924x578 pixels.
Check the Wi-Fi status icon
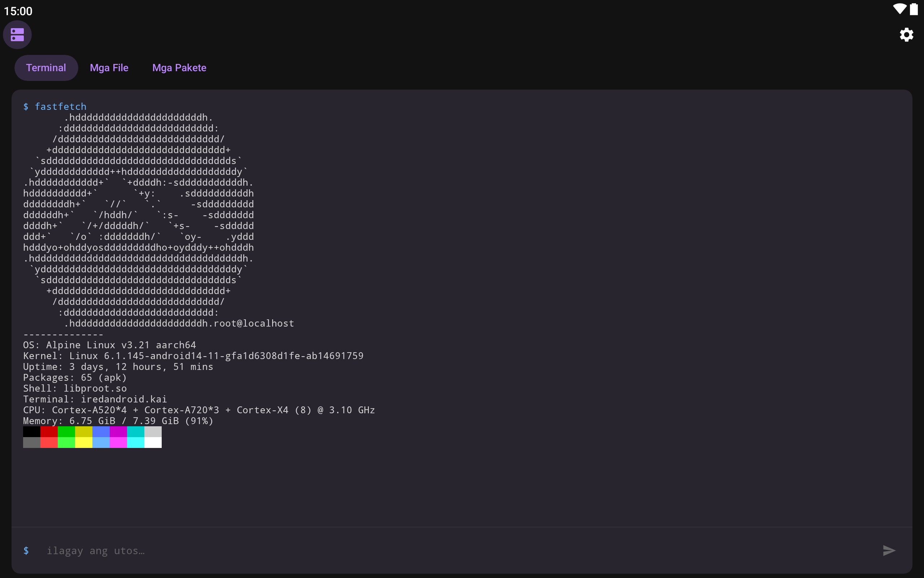pos(899,9)
